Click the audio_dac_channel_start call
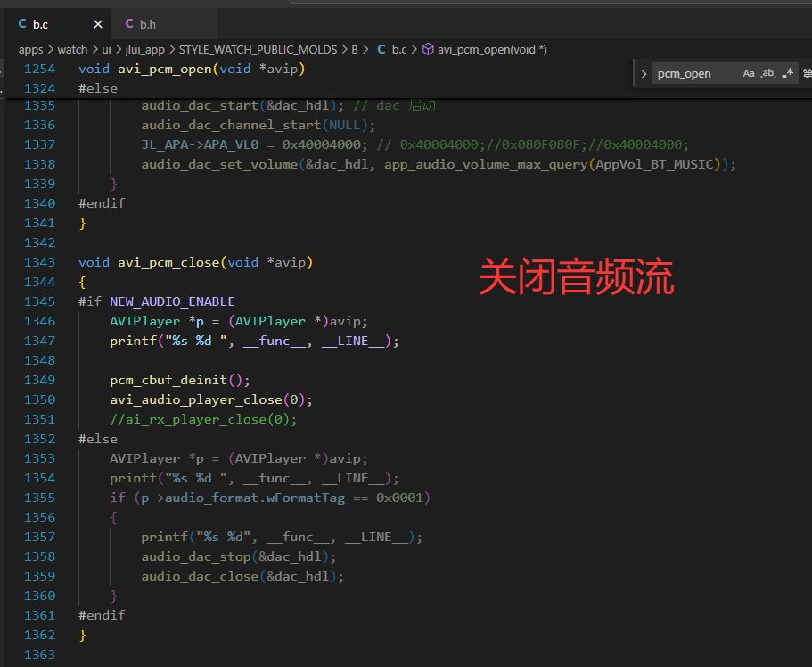This screenshot has height=667, width=812. click(231, 125)
